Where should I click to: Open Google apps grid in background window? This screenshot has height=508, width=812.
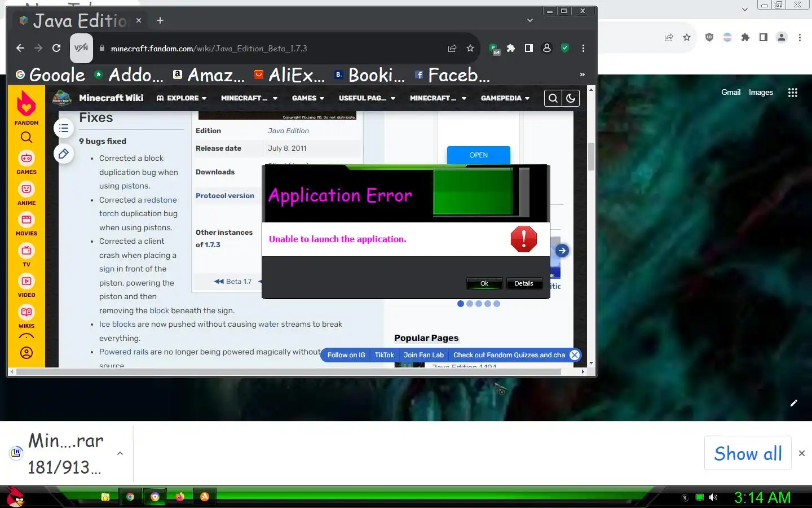coord(793,93)
